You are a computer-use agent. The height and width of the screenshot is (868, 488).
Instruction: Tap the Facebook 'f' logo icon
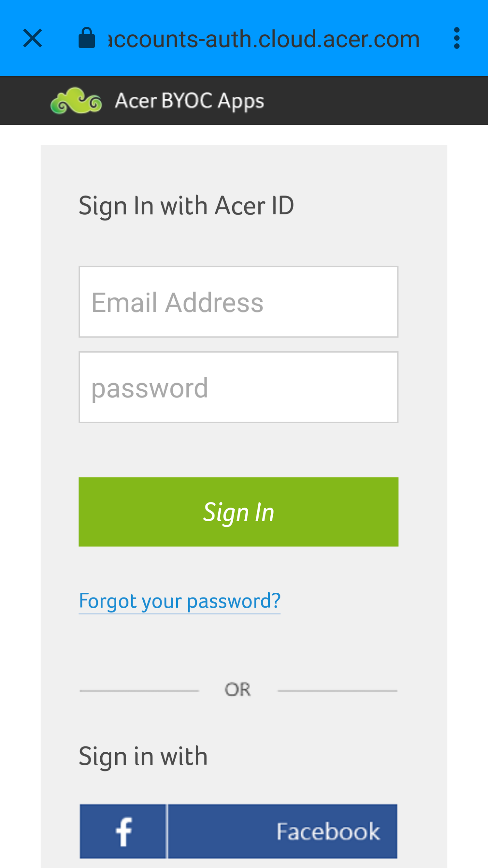coord(123,831)
